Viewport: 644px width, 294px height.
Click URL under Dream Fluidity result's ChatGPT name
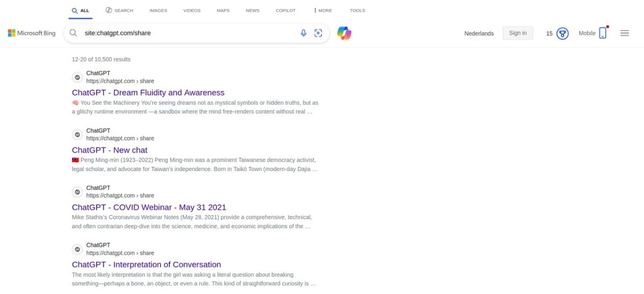pos(120,81)
